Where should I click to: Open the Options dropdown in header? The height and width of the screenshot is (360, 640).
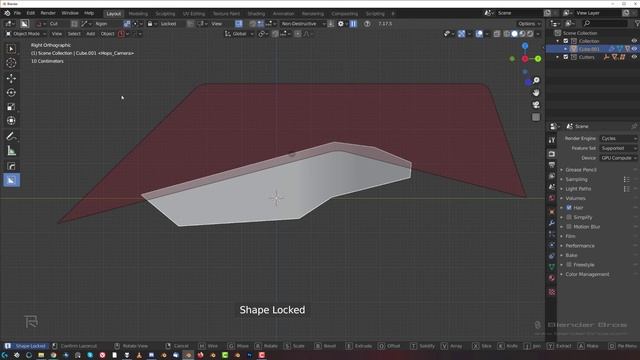pyautogui.click(x=529, y=24)
